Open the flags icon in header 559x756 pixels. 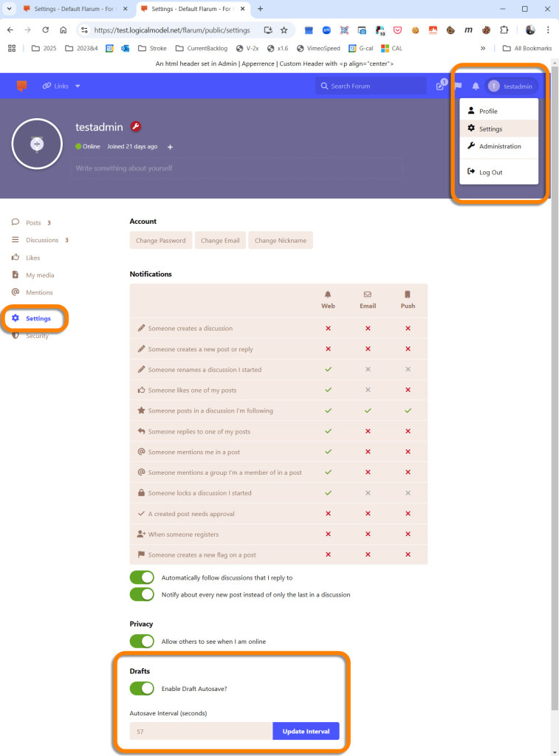coord(458,86)
